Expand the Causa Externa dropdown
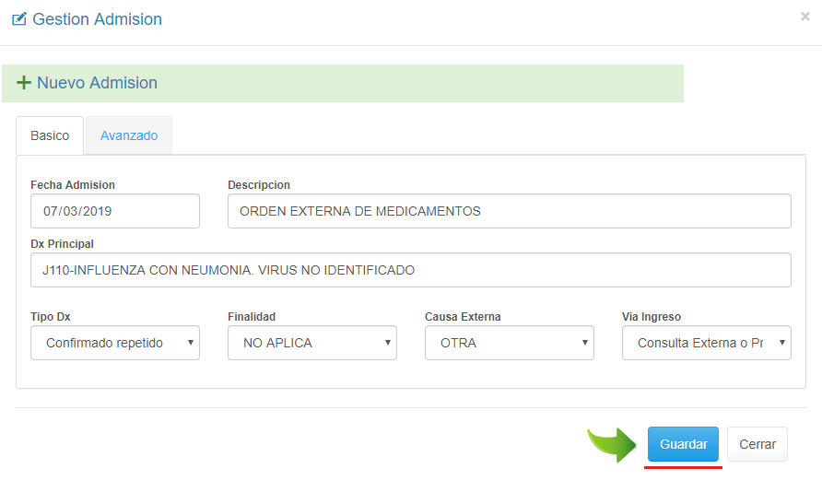 pyautogui.click(x=510, y=343)
